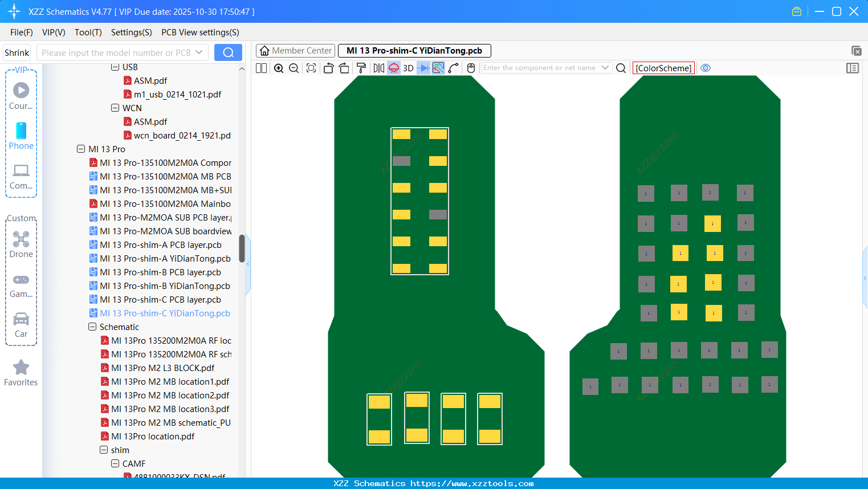
Task: Click the curved measurement line tool
Action: tap(453, 68)
